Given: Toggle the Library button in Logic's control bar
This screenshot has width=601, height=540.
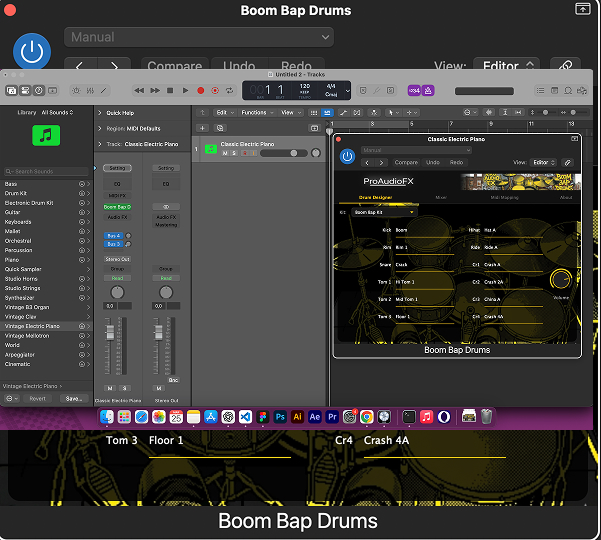Looking at the screenshot, I should [11, 91].
